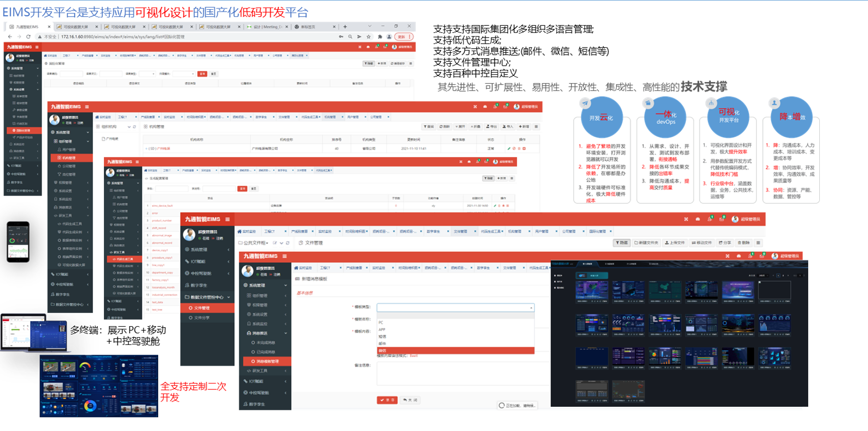This screenshot has width=868, height=431.
Task: Refresh the 组织机构 tree
Action: [x=134, y=127]
